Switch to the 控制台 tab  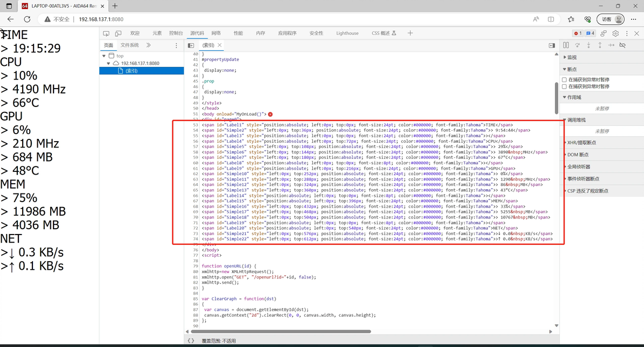tap(176, 34)
